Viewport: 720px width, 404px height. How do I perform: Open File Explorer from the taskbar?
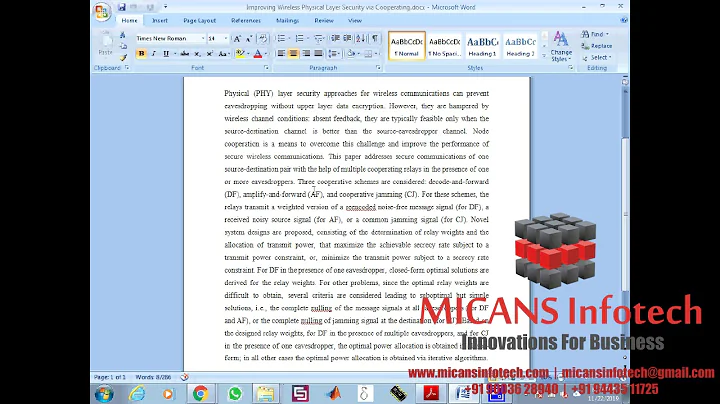coord(265,393)
